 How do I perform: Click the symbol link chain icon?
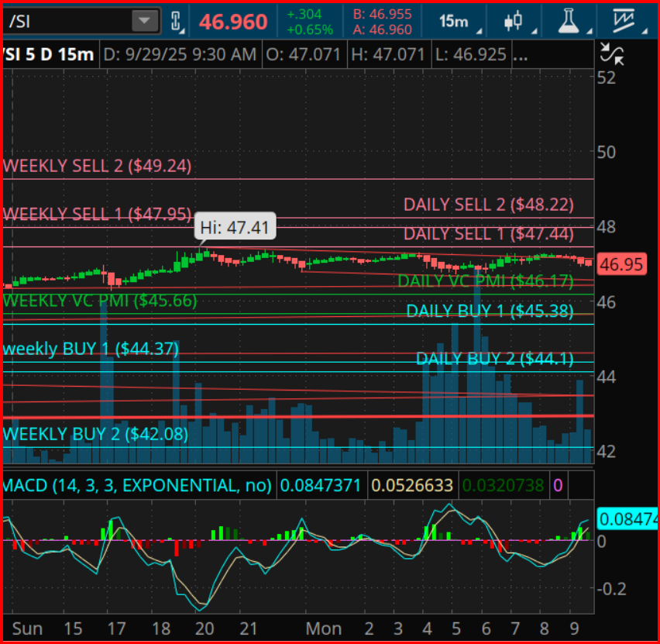175,22
